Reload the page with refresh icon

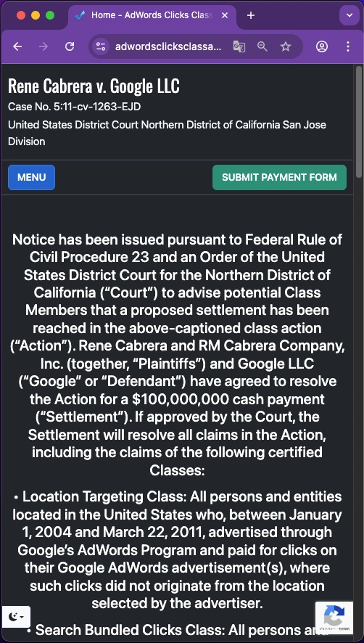pos(70,46)
